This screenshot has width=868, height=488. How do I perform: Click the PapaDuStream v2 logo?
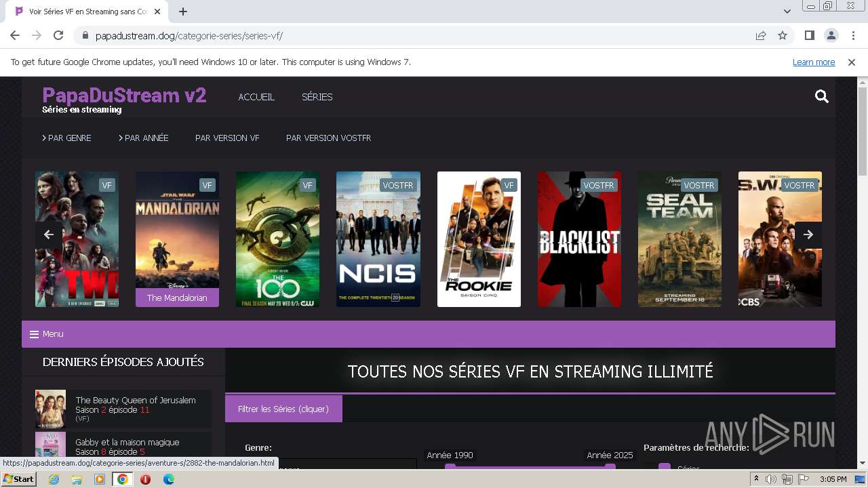tap(124, 96)
